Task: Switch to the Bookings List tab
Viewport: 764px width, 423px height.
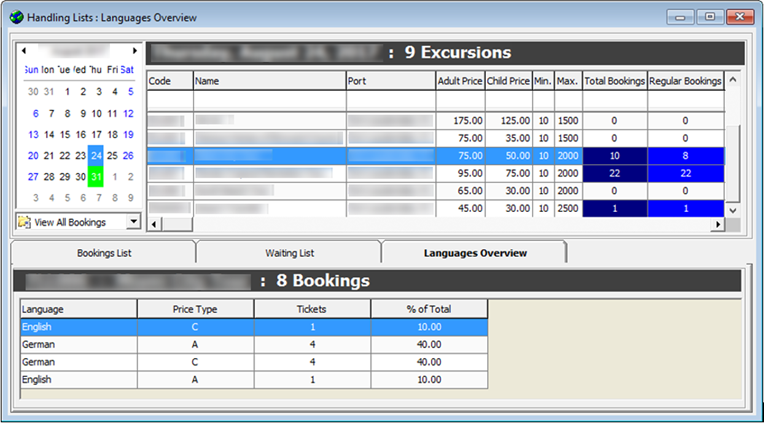Action: tap(104, 253)
